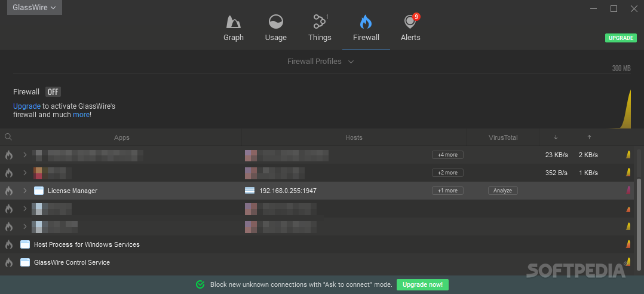The width and height of the screenshot is (644, 294).
Task: Click green checkmark icon in the bottom banner
Action: coord(201,284)
